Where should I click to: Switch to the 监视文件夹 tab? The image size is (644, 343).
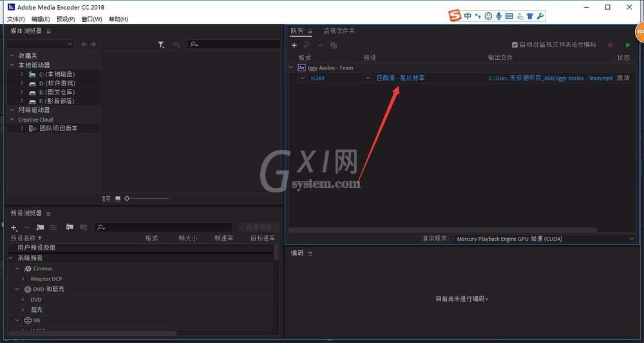coord(339,31)
